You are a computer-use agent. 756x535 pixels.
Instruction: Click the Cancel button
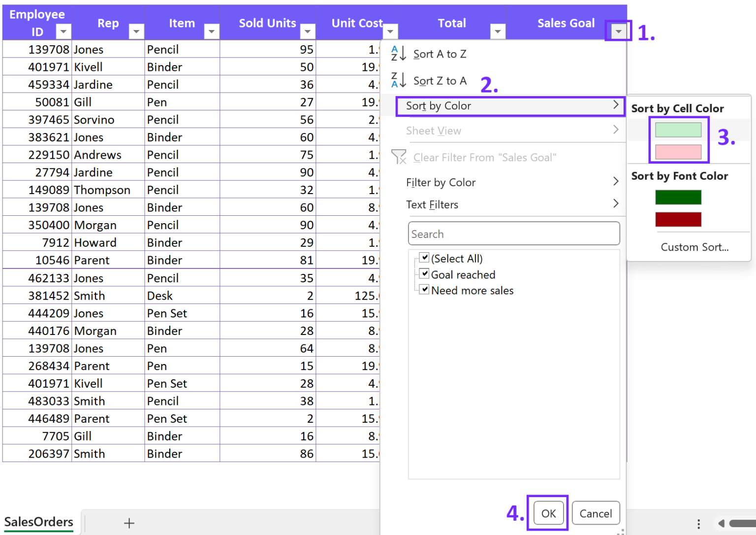point(596,513)
